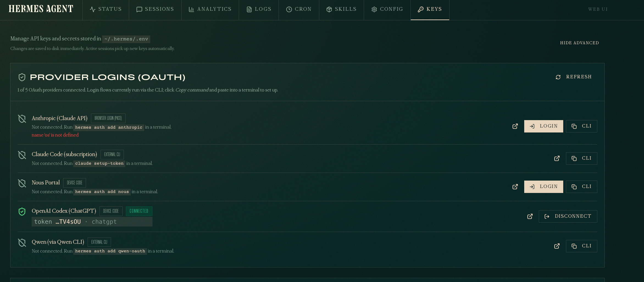Click the "Device Code" badge beside OpenAI Codex
The image size is (644, 282).
pos(111,211)
